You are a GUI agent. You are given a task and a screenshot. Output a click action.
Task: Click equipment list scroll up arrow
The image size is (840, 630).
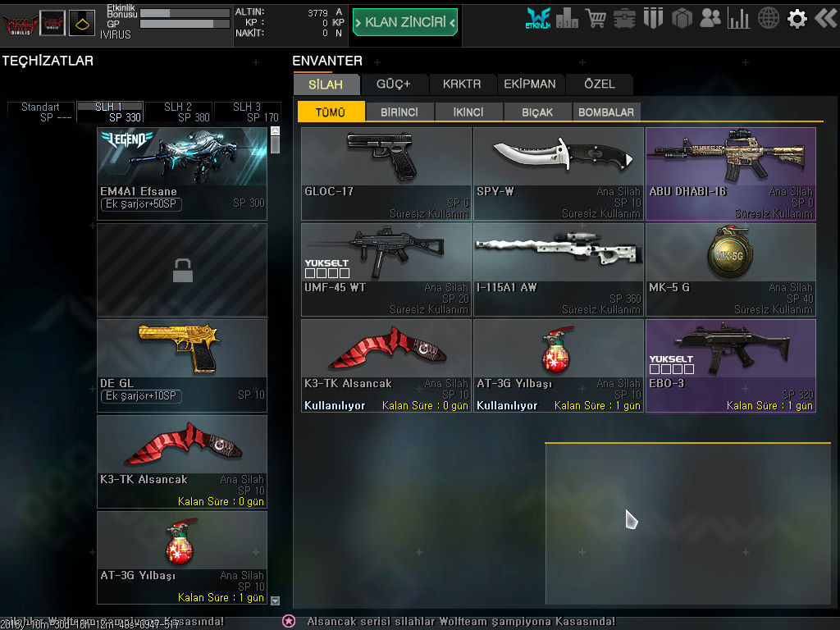pos(276,130)
